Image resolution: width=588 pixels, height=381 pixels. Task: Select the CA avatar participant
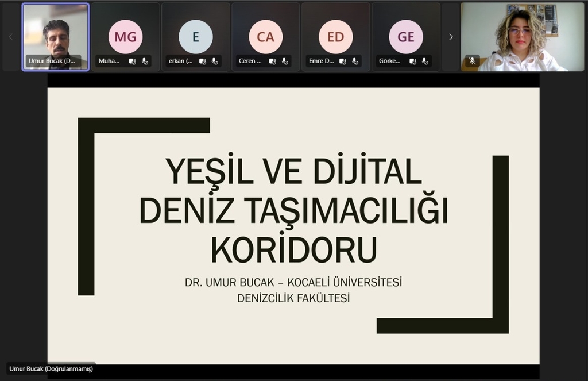(x=265, y=37)
